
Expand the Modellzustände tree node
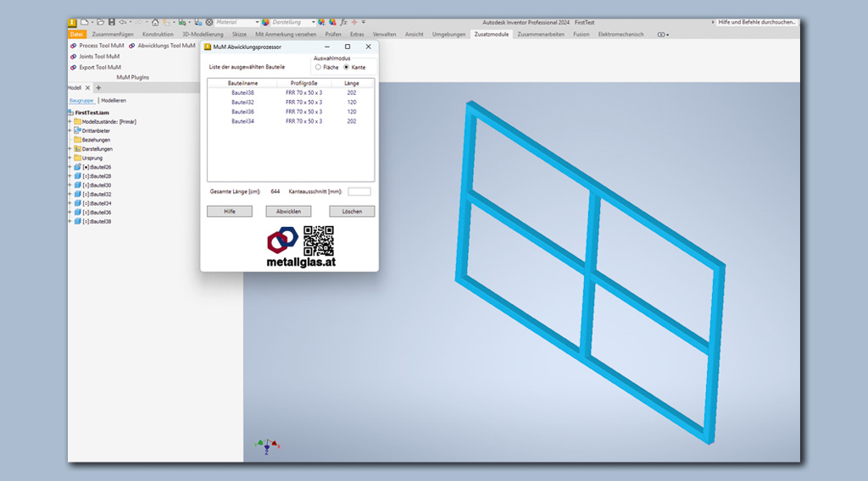pos(70,121)
